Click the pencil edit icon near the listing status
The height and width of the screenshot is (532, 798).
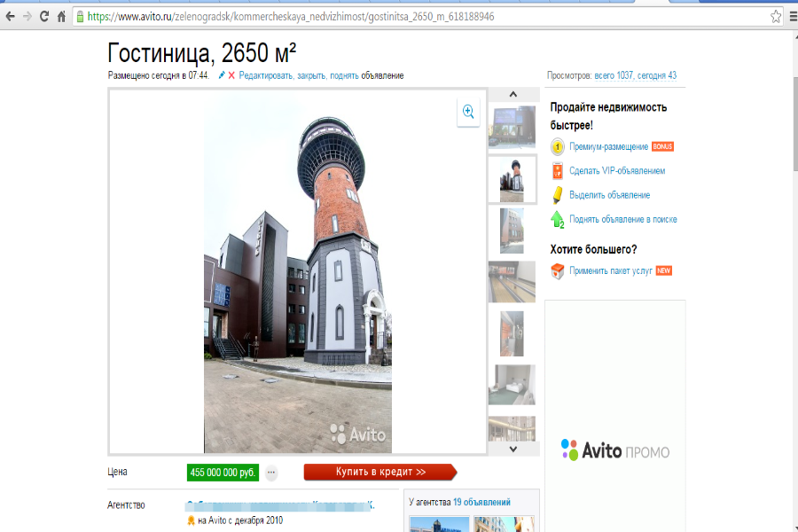coord(221,76)
